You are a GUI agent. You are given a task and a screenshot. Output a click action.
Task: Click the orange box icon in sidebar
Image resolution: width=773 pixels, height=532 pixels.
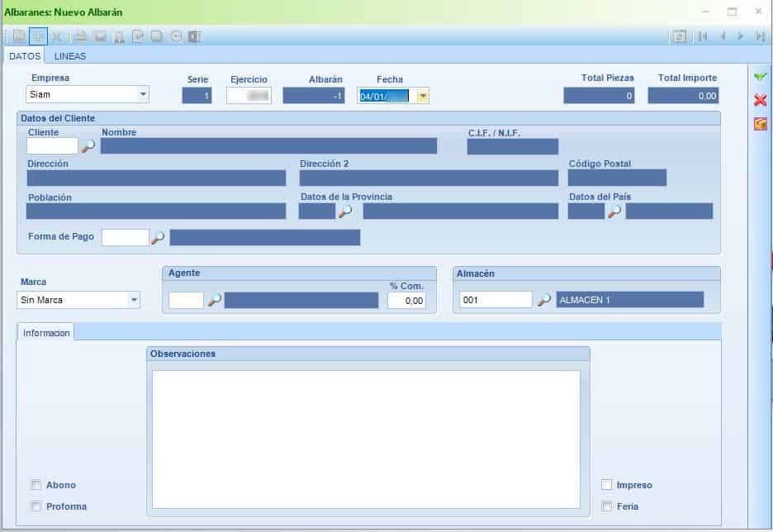point(760,124)
